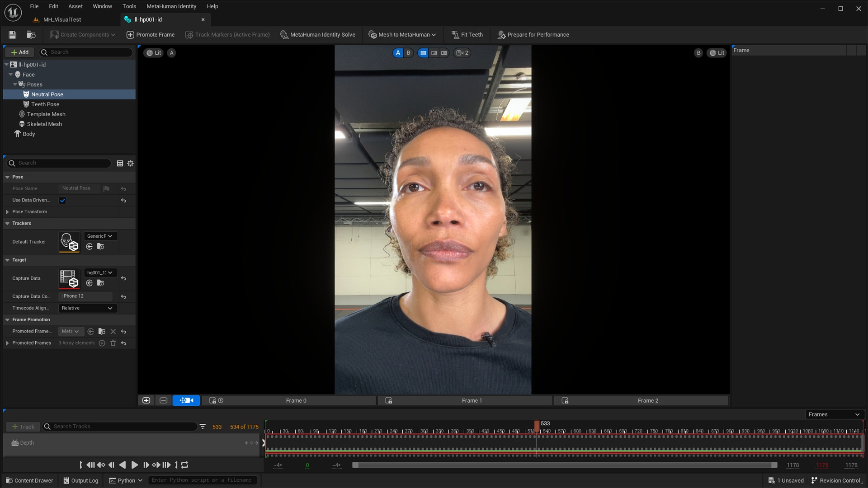Delete promoted frames with the trash icon
The height and width of the screenshot is (488, 868).
113,343
